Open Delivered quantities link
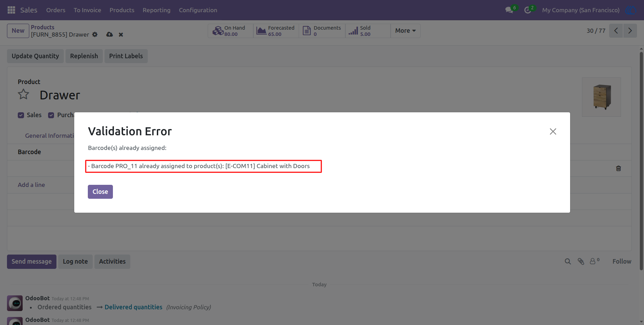The image size is (644, 325). point(133,307)
